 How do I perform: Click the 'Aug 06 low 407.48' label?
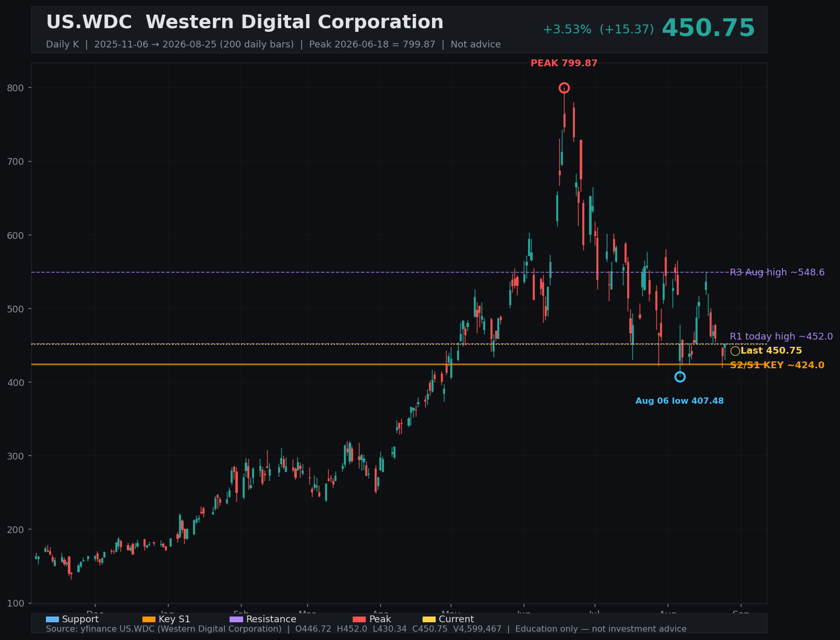point(679,401)
